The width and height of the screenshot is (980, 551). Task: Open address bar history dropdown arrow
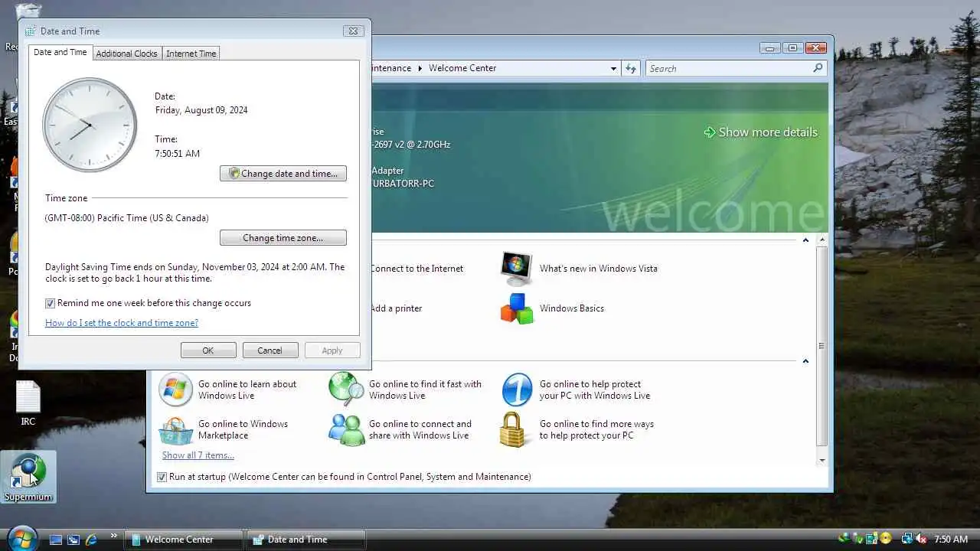pos(613,68)
